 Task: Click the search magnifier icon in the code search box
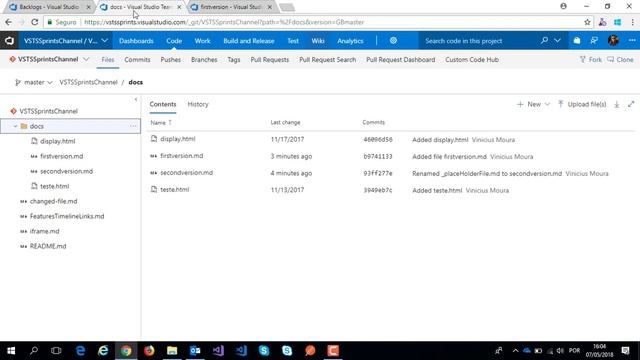point(544,40)
